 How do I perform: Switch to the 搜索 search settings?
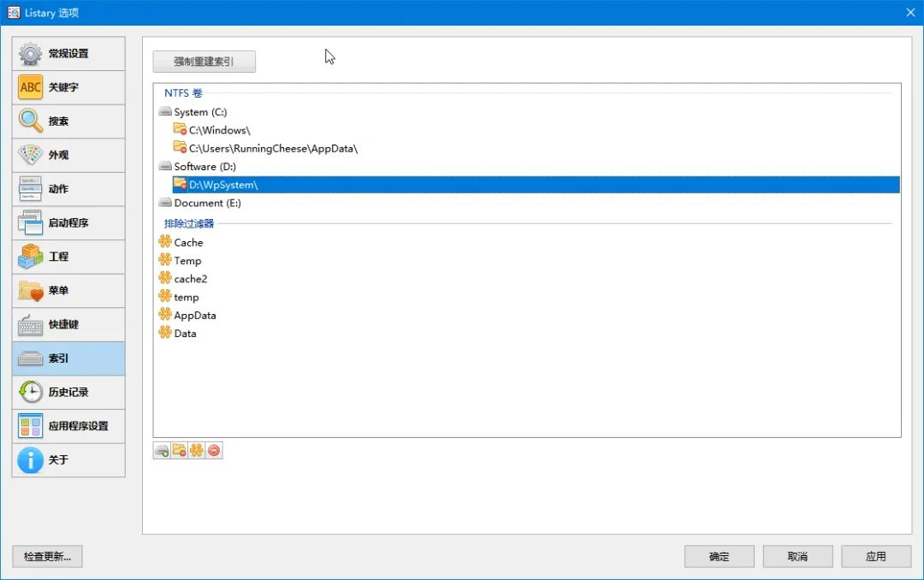(68, 121)
